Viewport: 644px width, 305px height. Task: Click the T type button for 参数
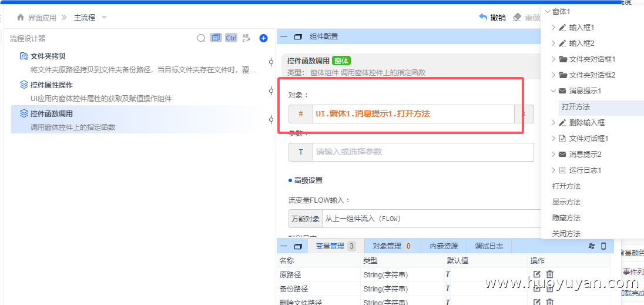pos(301,152)
